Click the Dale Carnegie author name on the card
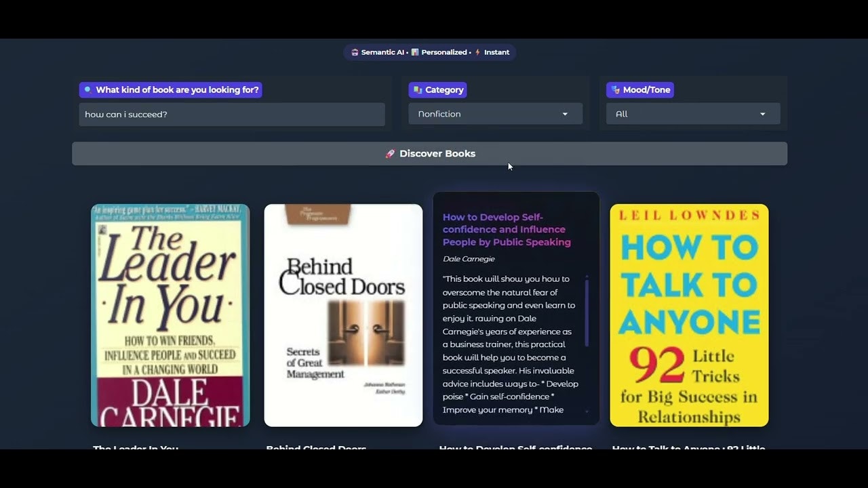 469,258
